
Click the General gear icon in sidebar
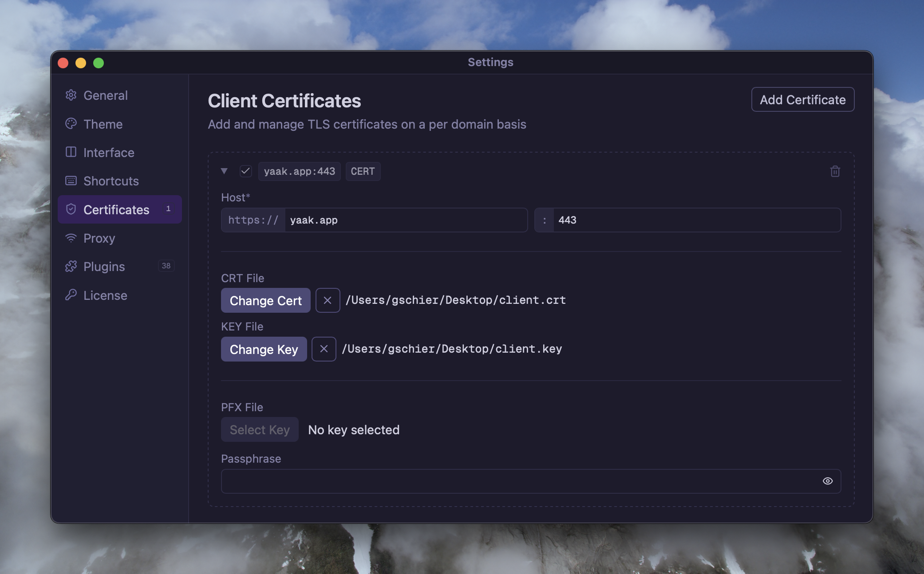[x=71, y=95]
